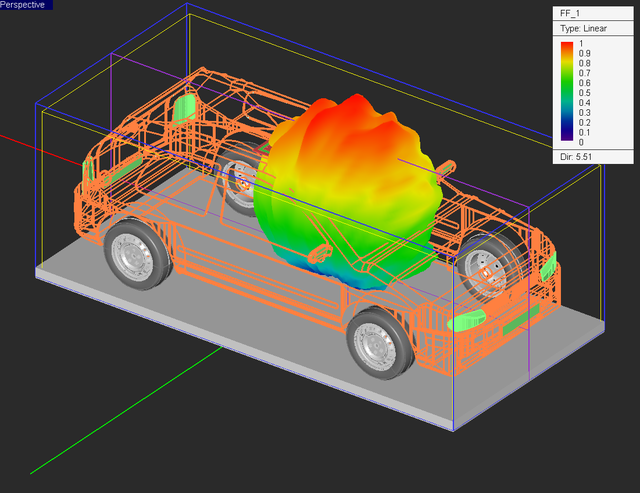Select the van's near-side rear wheel
The height and width of the screenshot is (493, 640).
pos(136,255)
